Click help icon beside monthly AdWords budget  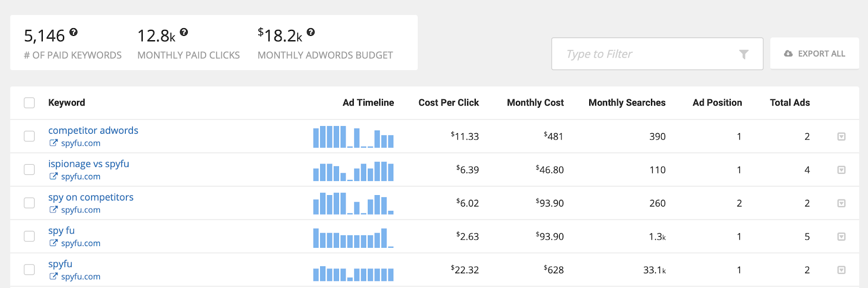[311, 32]
